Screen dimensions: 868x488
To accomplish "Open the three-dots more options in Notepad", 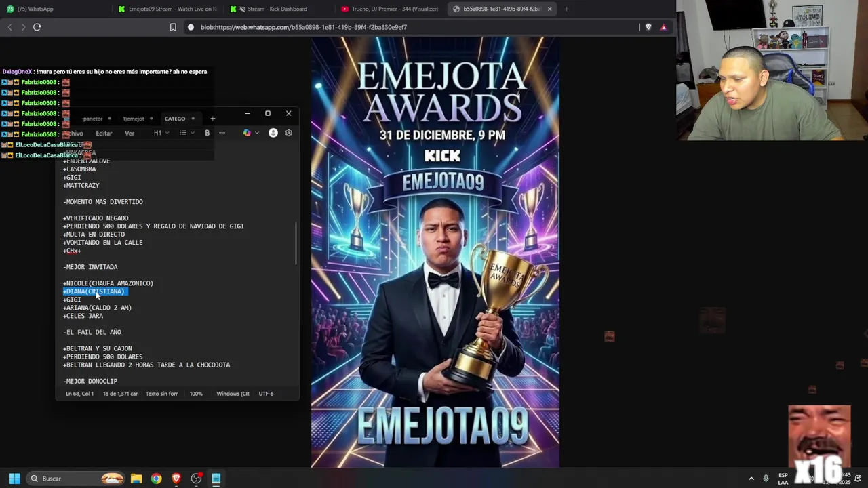I will [x=222, y=133].
